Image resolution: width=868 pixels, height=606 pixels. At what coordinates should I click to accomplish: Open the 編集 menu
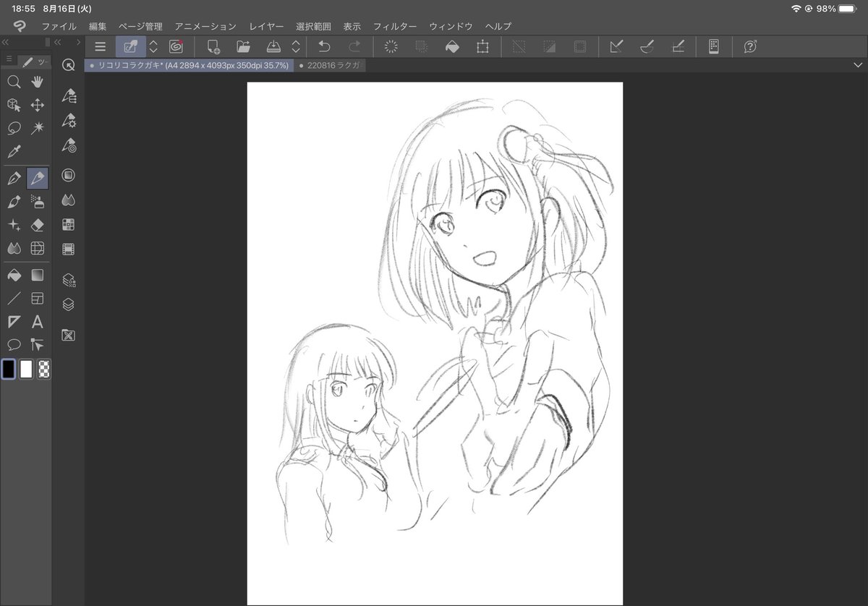(x=98, y=26)
